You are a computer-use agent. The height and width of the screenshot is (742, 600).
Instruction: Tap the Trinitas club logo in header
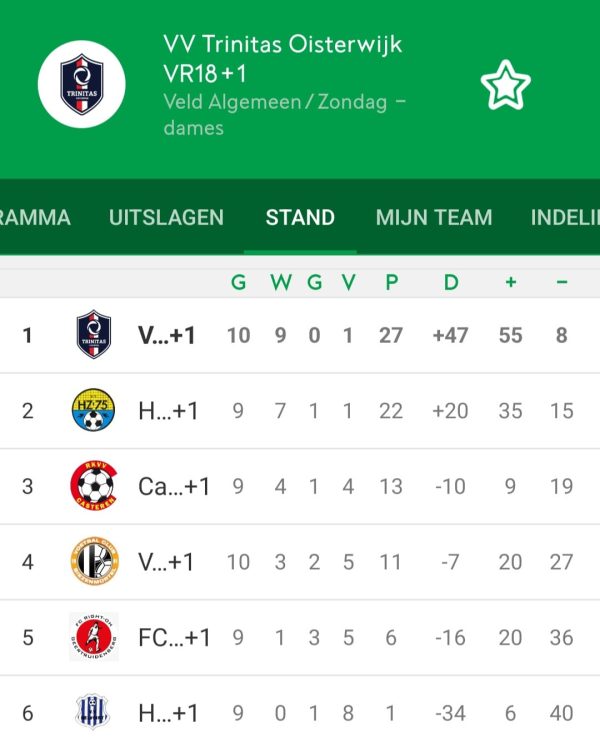click(81, 84)
